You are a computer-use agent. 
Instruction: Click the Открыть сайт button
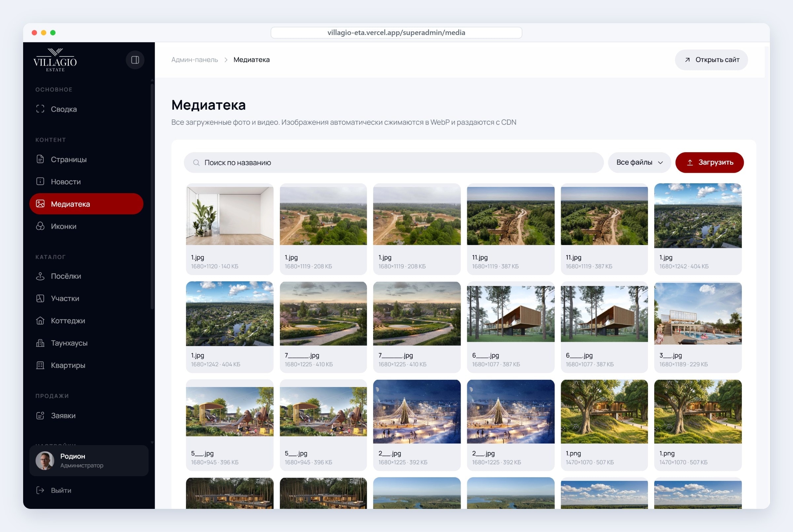pos(711,60)
